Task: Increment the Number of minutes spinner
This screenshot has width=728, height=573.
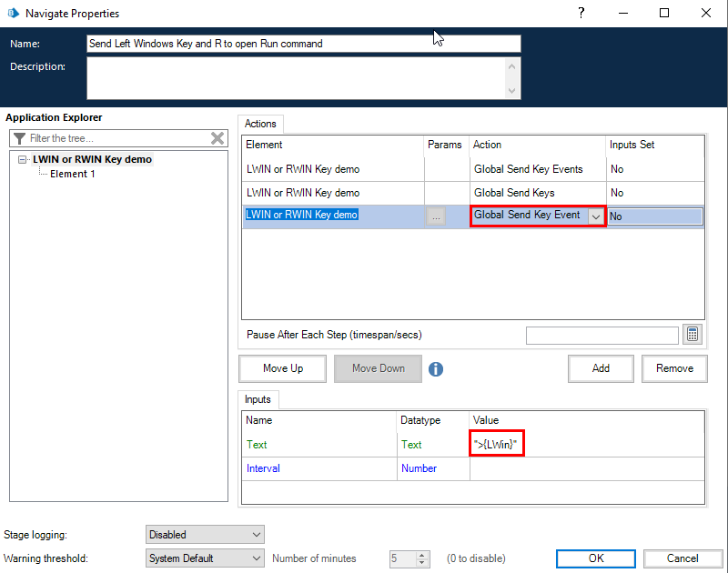Action: click(421, 555)
